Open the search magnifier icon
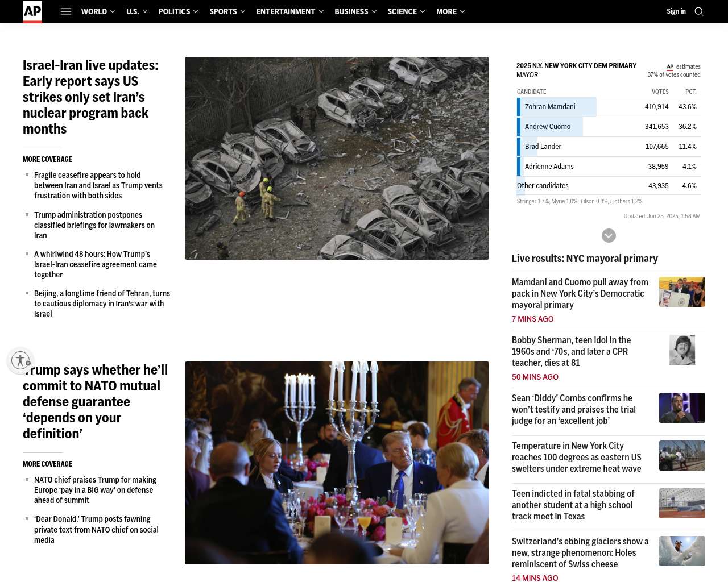The height and width of the screenshot is (582, 728). pyautogui.click(x=699, y=11)
